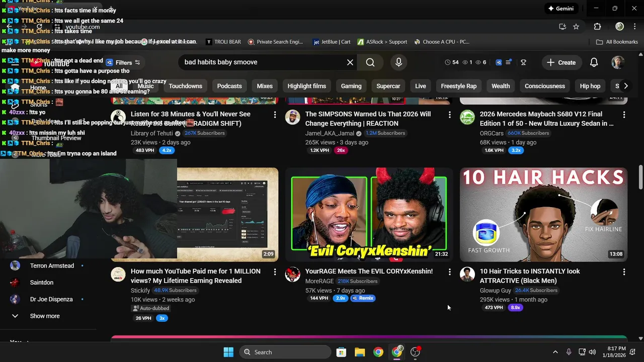Viewport: 644px width, 362px height.
Task: Click the trophy icon in YouTube header
Action: pos(523,62)
